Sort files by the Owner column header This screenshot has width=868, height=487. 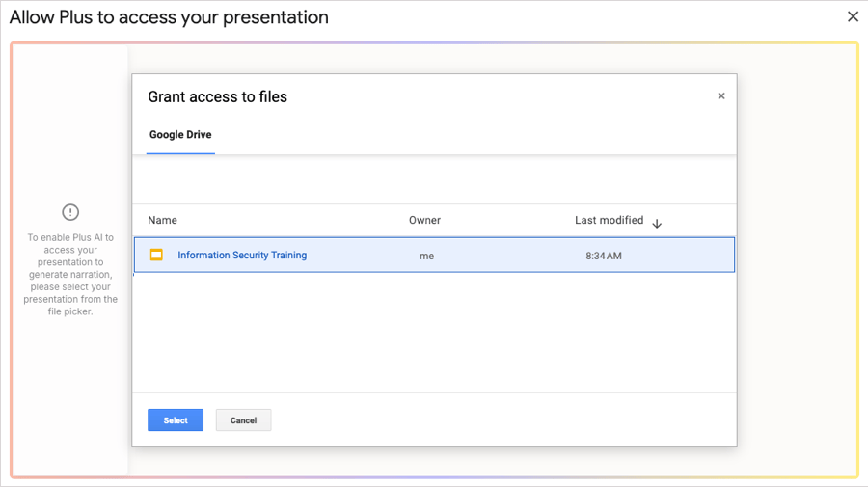point(424,220)
